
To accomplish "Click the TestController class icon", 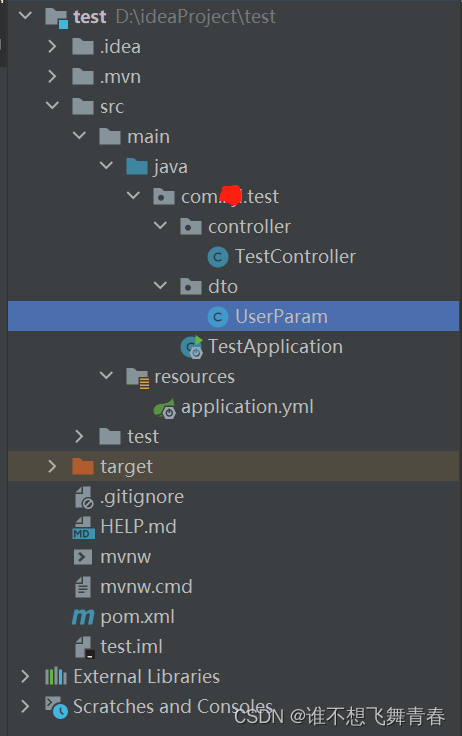I will click(218, 257).
